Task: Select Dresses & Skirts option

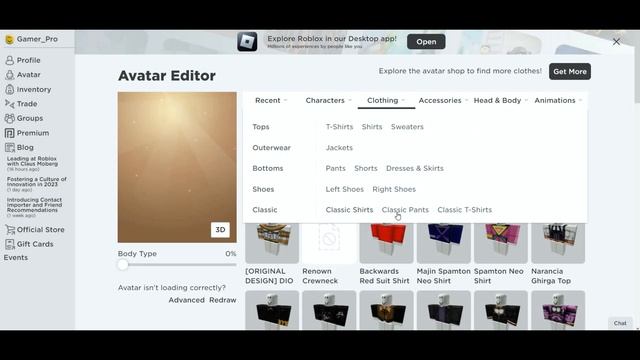Action: (415, 169)
